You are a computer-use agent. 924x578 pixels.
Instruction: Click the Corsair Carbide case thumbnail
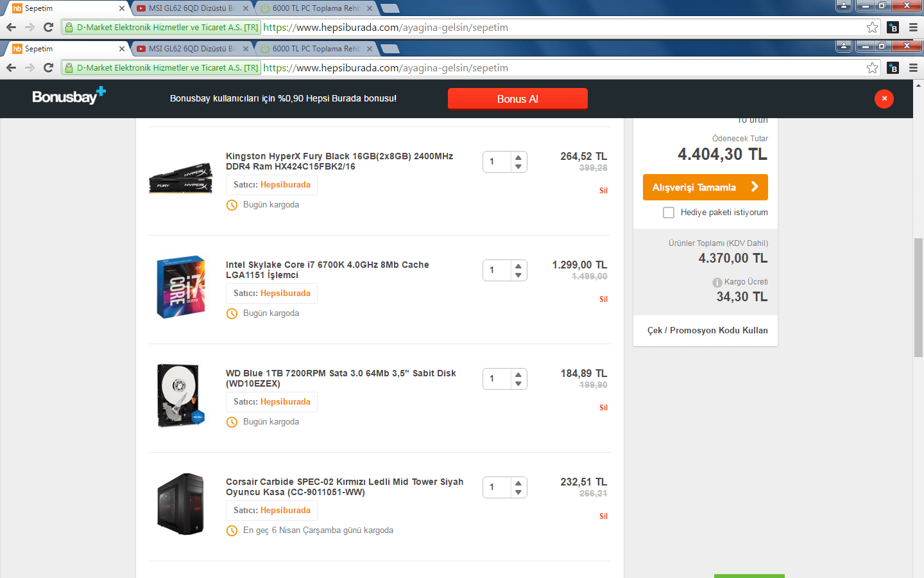pos(181,504)
